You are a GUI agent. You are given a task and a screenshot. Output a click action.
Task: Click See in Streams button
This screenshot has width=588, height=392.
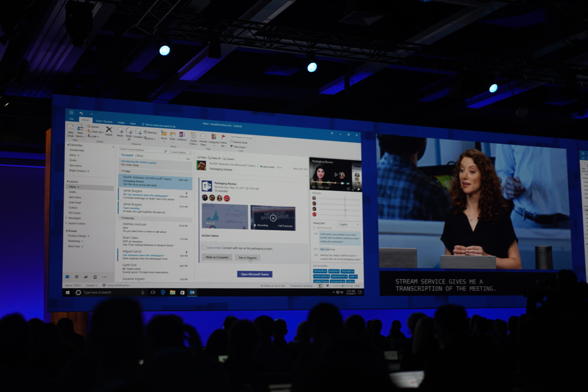(247, 258)
